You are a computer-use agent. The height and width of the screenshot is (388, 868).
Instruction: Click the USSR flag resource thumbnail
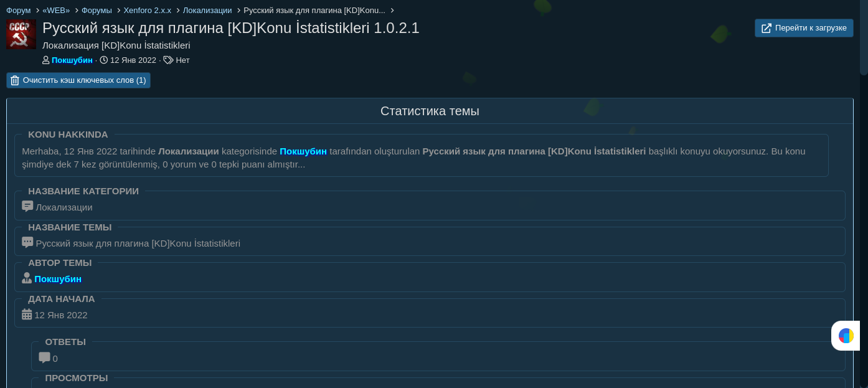[x=21, y=34]
